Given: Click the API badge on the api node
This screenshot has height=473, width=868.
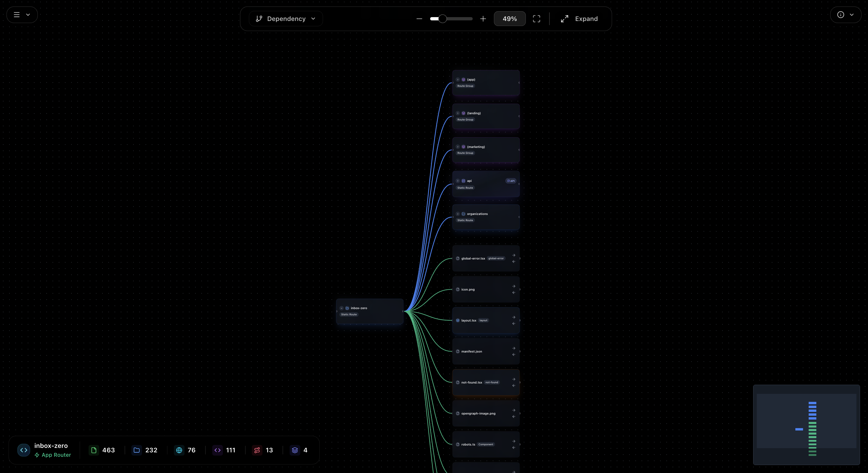Looking at the screenshot, I should pos(510,181).
